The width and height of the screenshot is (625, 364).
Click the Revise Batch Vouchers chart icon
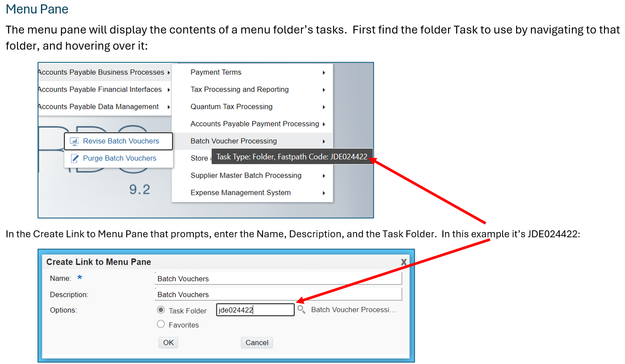(x=74, y=141)
